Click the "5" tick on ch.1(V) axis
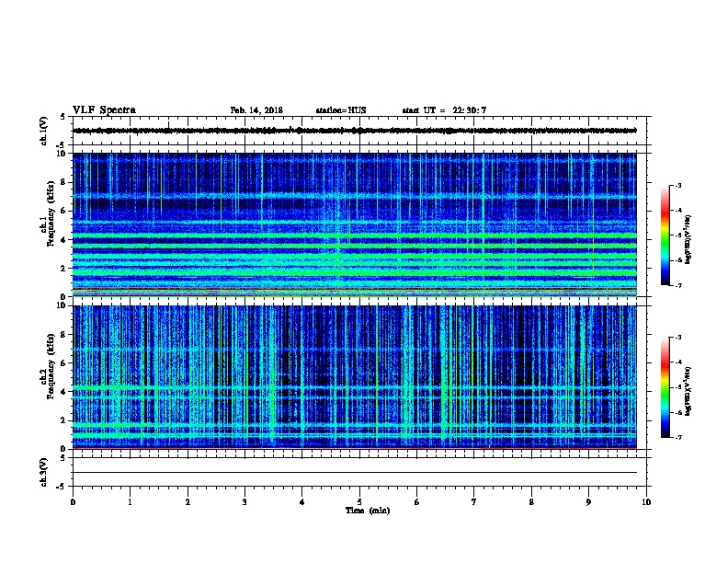The height and width of the screenshot is (563, 728). pyautogui.click(x=63, y=117)
